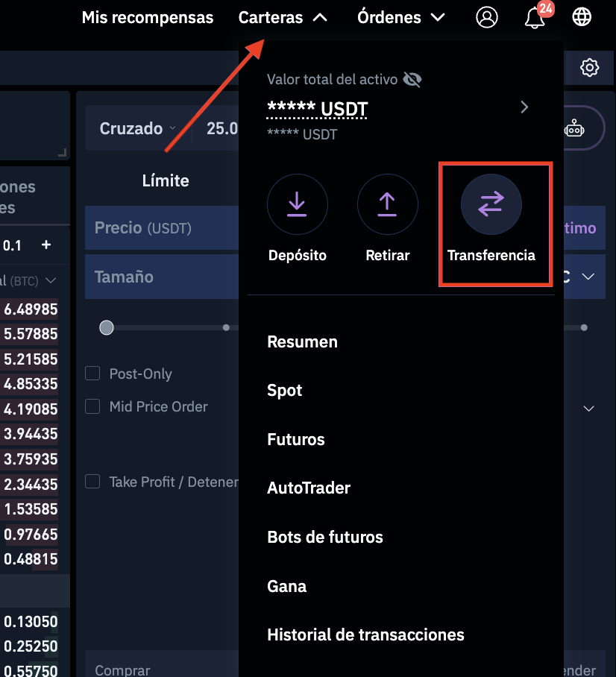Image resolution: width=616 pixels, height=677 pixels.
Task: Go to Mis recompensas
Action: pyautogui.click(x=147, y=17)
